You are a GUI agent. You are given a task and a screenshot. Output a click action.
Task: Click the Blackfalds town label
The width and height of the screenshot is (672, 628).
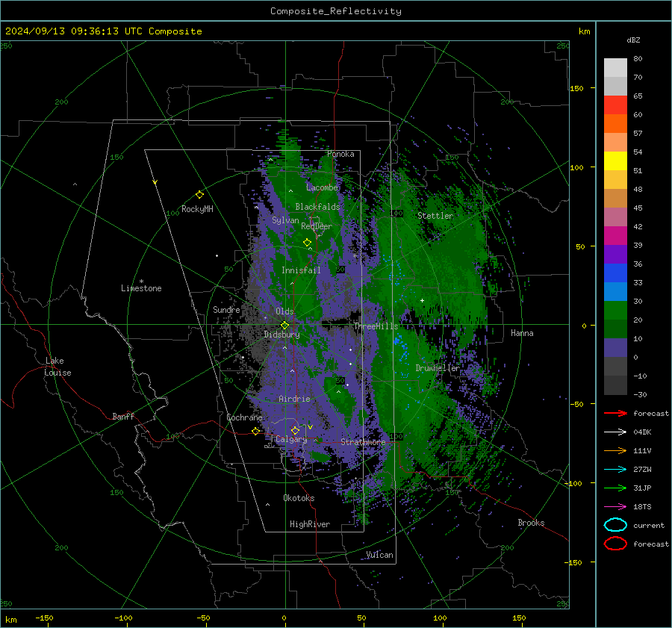pyautogui.click(x=317, y=207)
